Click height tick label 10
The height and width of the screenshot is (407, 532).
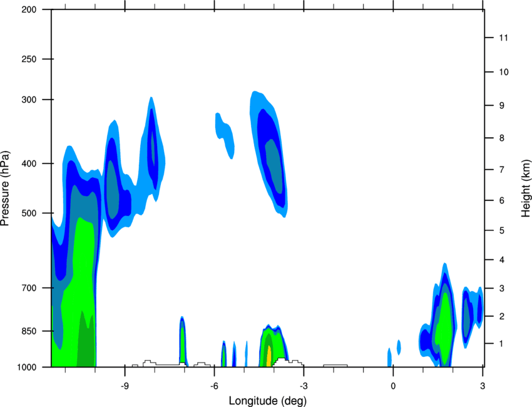pos(504,72)
